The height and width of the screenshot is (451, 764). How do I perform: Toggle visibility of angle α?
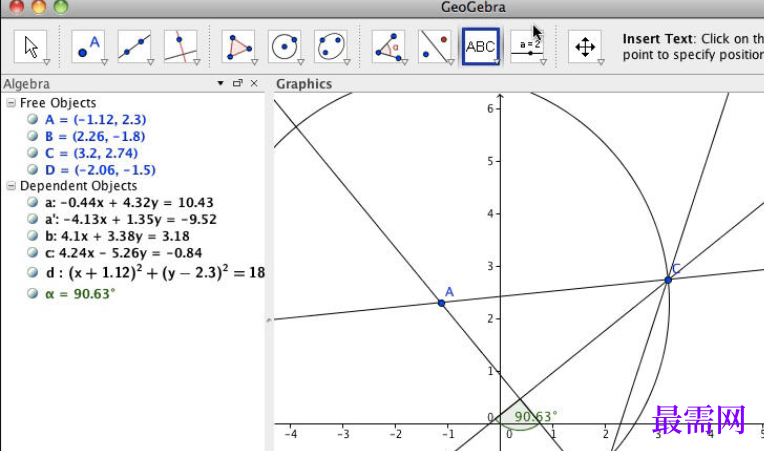coord(33,293)
